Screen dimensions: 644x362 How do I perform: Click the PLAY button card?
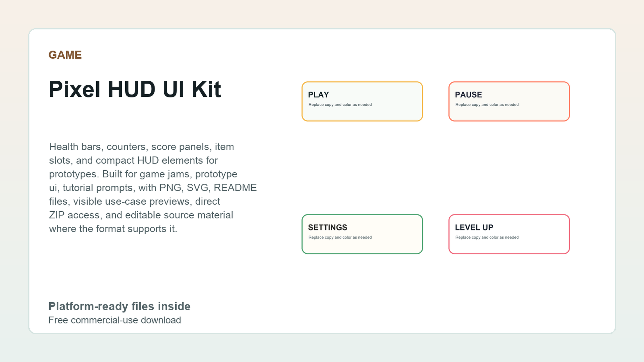362,101
